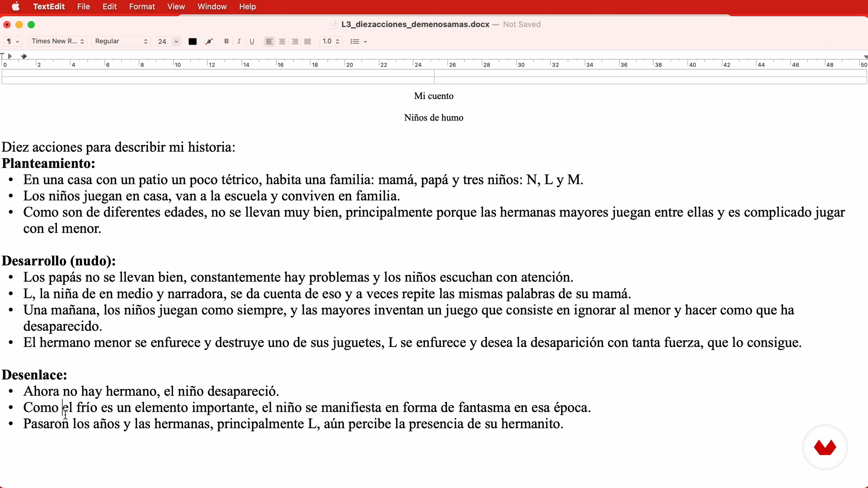Toggle italic formatting

[x=239, y=41]
